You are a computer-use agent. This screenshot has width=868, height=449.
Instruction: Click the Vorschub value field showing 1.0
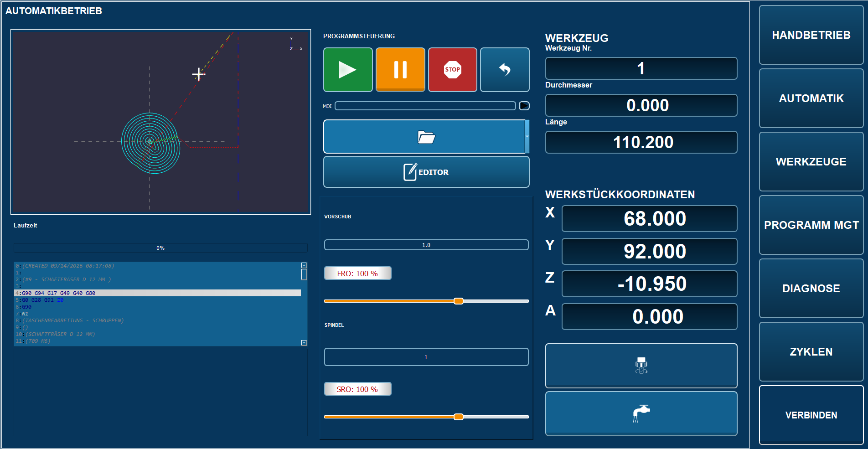tap(426, 245)
